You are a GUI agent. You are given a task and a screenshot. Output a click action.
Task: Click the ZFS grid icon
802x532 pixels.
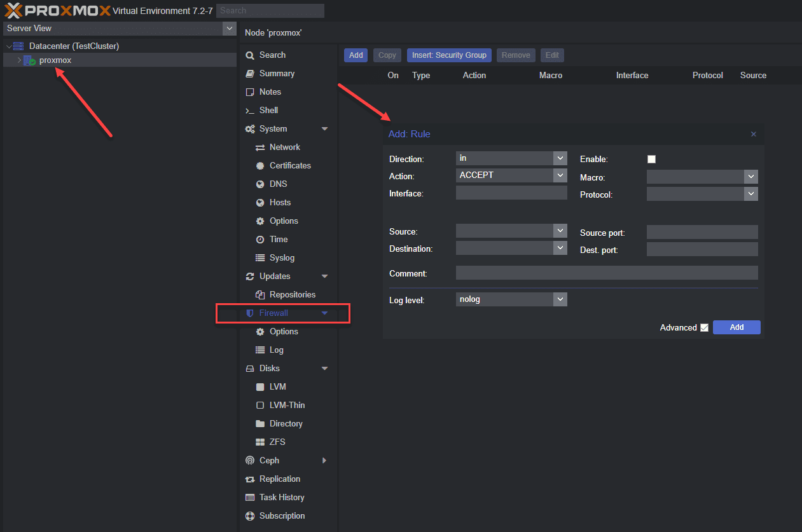(260, 442)
